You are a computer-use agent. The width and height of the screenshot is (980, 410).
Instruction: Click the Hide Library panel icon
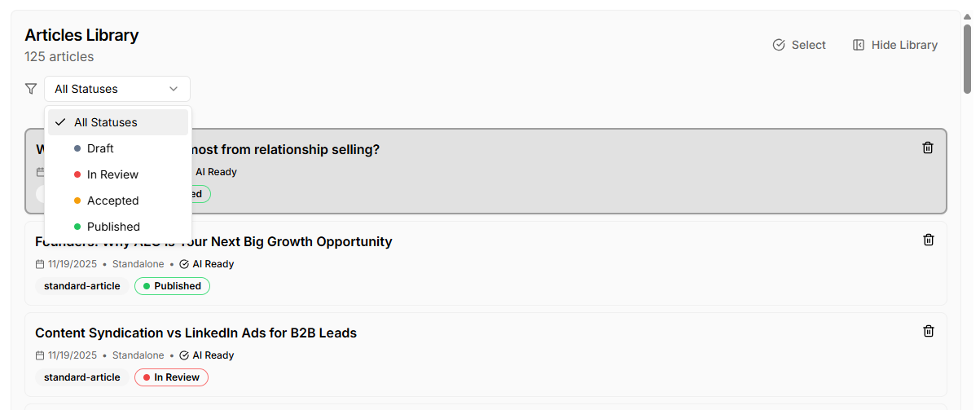click(x=859, y=45)
